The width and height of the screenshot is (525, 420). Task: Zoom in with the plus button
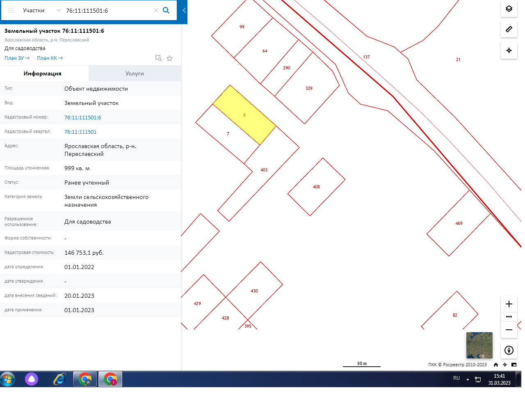click(x=509, y=304)
